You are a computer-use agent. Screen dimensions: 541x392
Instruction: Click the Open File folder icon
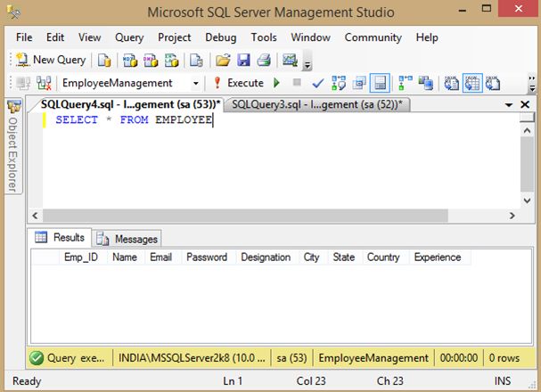[223, 60]
